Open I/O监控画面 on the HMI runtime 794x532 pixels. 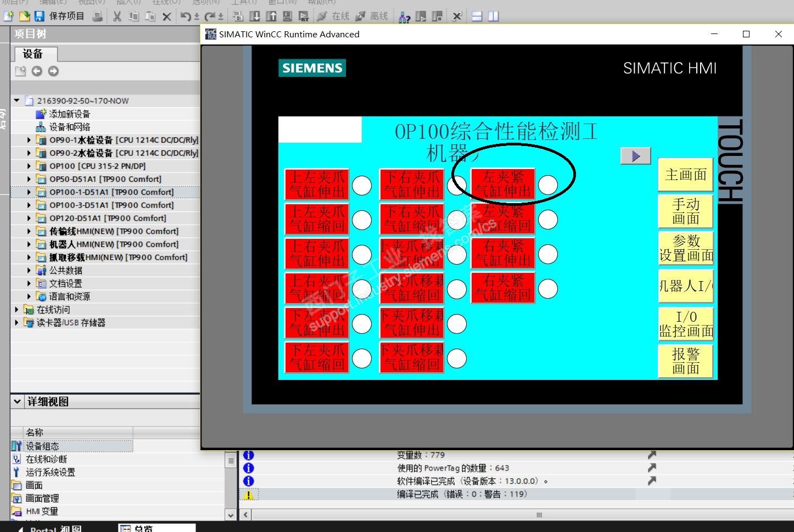(686, 324)
